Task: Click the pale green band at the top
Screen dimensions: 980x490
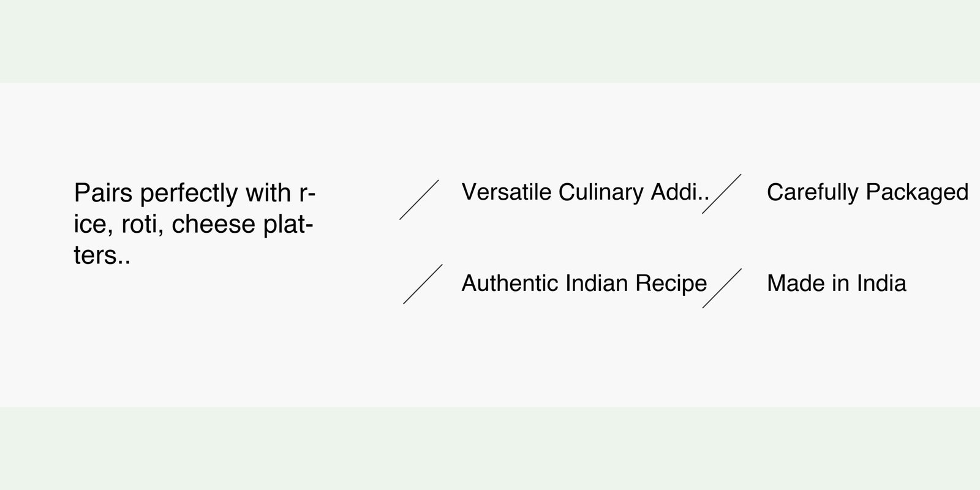Action: [490, 40]
